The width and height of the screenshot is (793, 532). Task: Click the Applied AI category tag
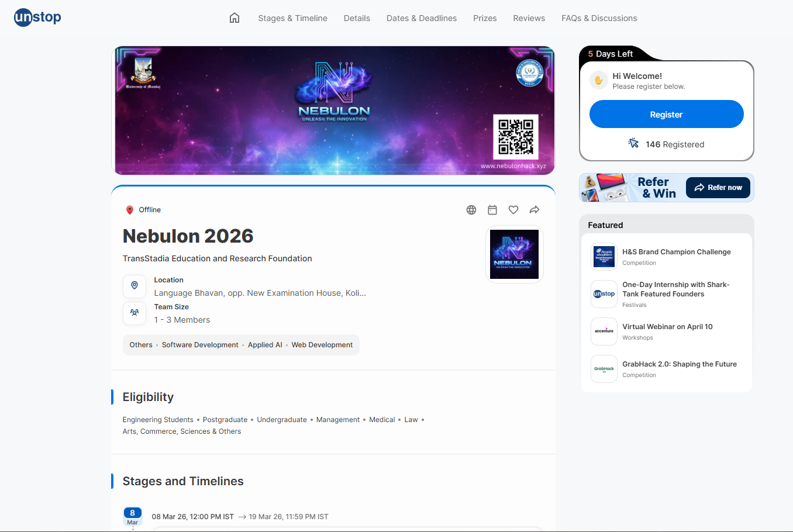tap(265, 344)
